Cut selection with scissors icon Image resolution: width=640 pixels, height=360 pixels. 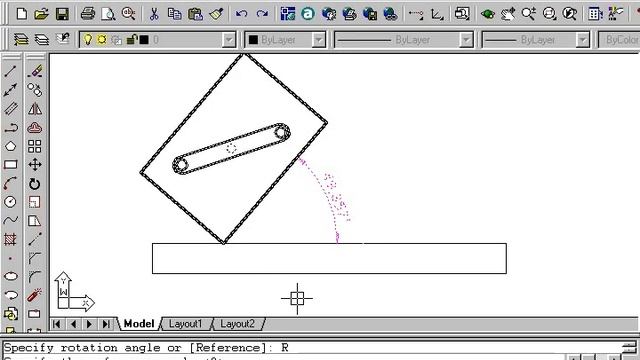[x=154, y=14]
